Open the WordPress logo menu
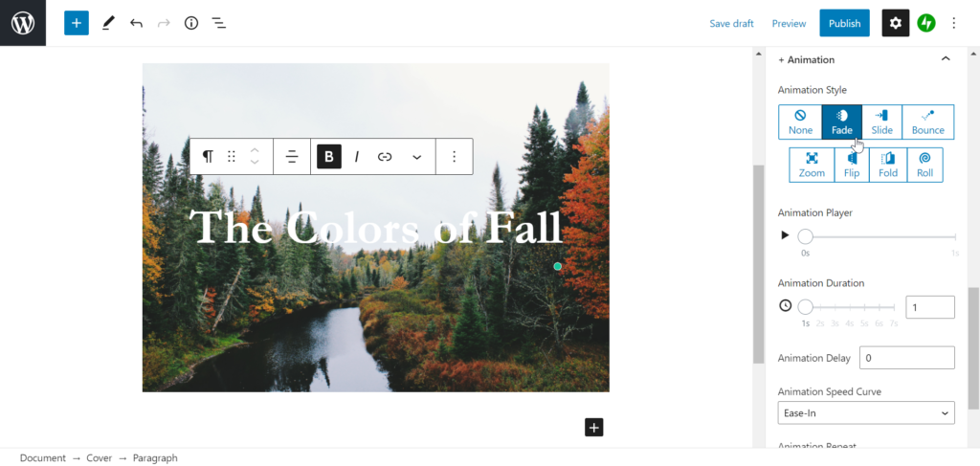Image resolution: width=980 pixels, height=466 pixels. coord(23,23)
